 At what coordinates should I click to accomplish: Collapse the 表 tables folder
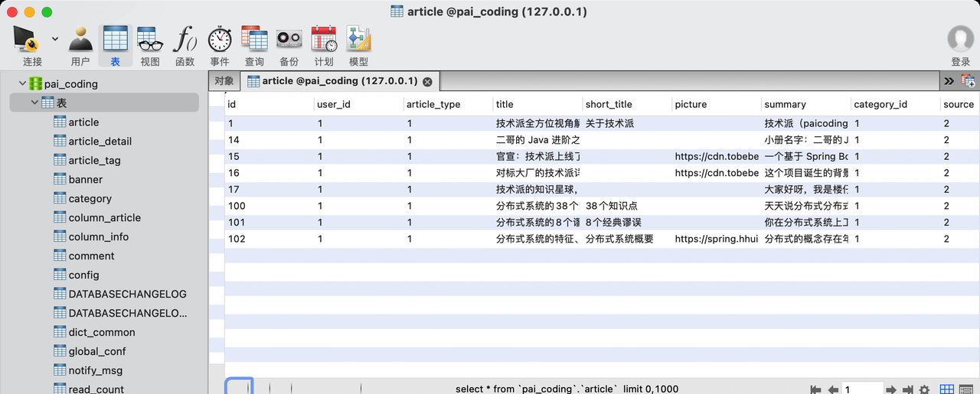[34, 103]
